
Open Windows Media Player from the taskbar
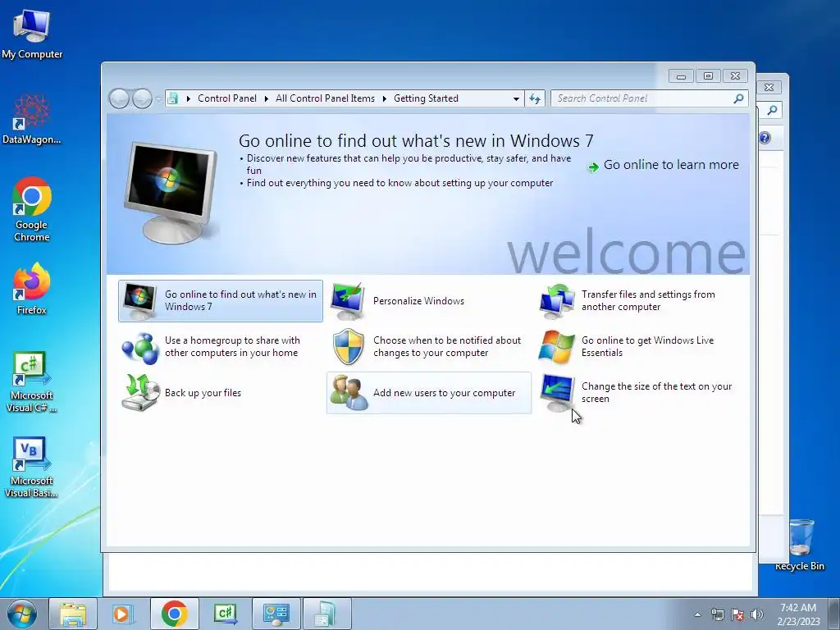click(x=122, y=614)
